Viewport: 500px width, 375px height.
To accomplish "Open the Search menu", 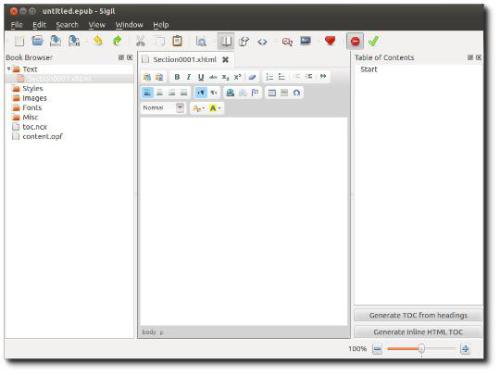I will 67,25.
